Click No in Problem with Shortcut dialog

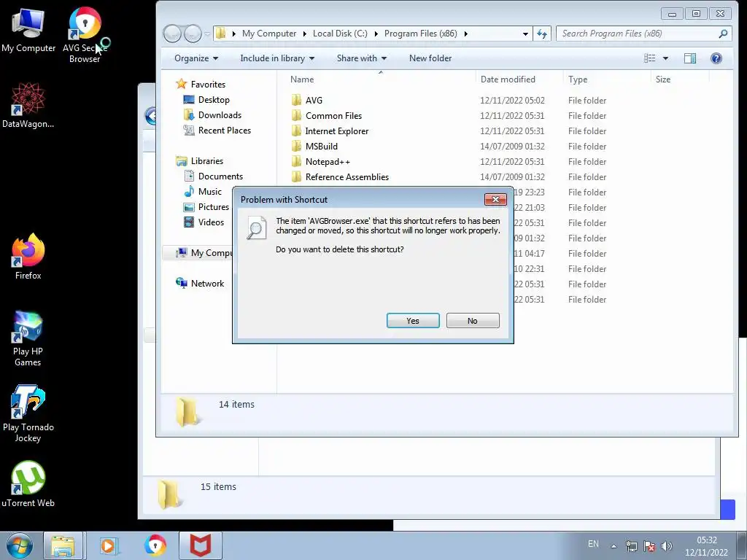473,321
